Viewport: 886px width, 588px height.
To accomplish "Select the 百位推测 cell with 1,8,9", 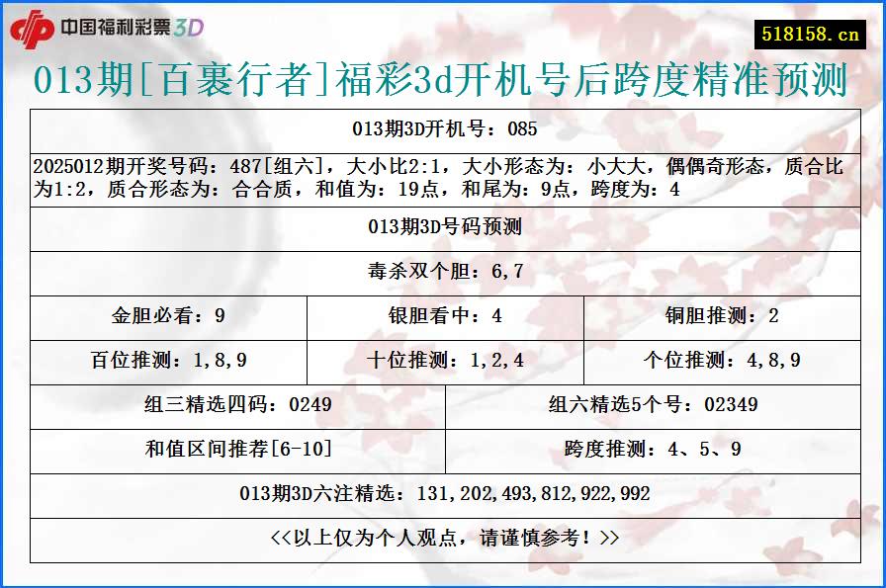I will pyautogui.click(x=170, y=361).
